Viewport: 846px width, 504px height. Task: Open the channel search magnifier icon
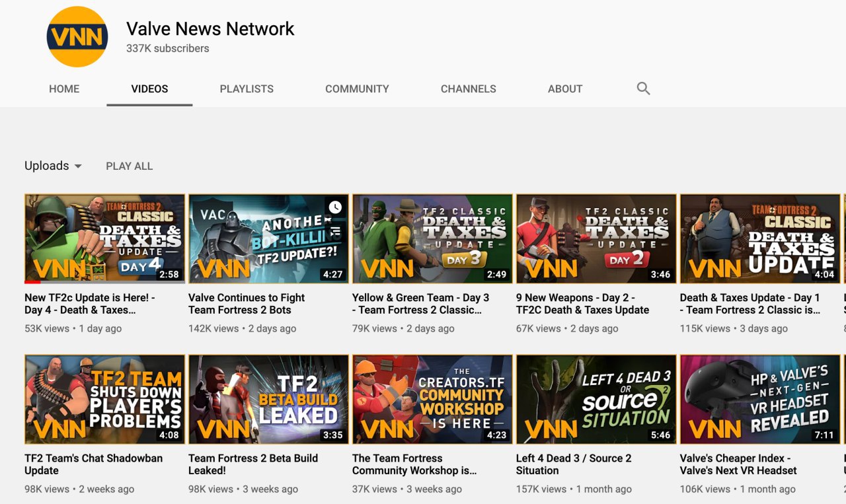point(643,89)
